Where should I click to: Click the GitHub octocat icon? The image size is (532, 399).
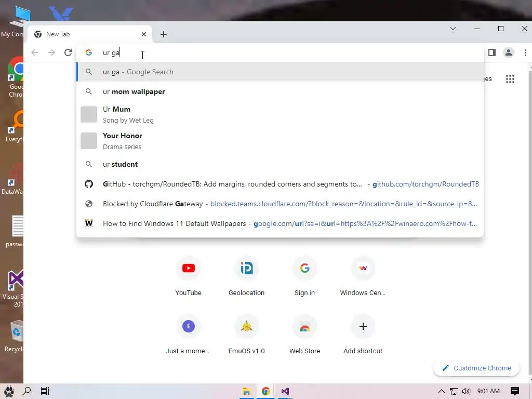tap(89, 184)
